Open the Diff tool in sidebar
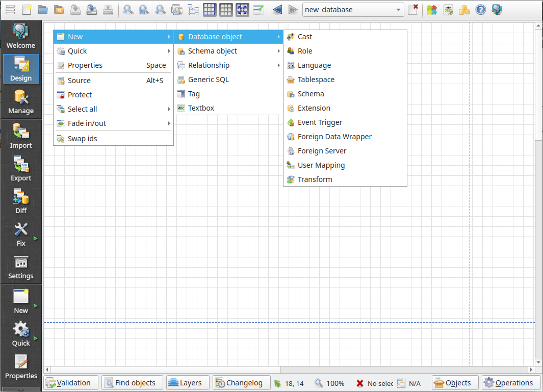This screenshot has width=543, height=392. click(21, 201)
